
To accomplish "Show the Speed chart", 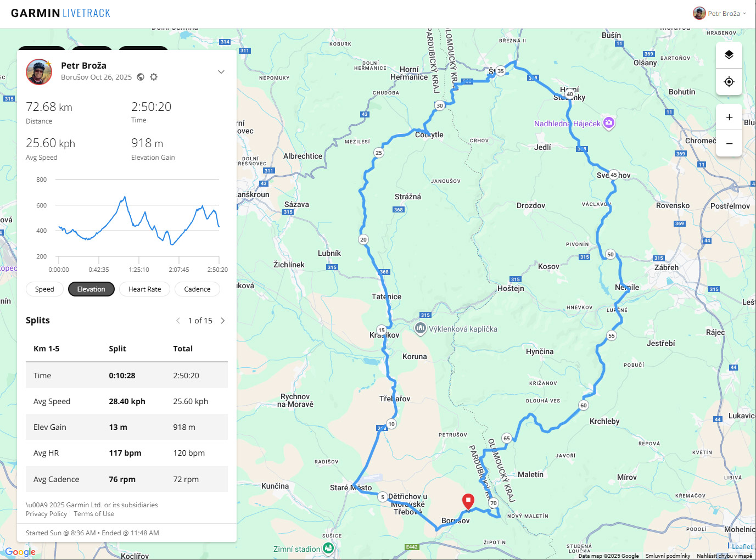I will [x=44, y=289].
